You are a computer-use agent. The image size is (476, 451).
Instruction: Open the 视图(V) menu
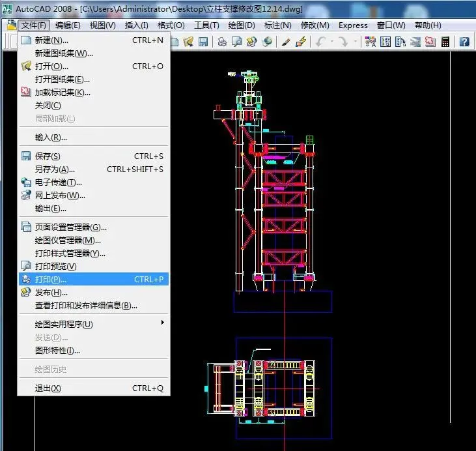[103, 25]
